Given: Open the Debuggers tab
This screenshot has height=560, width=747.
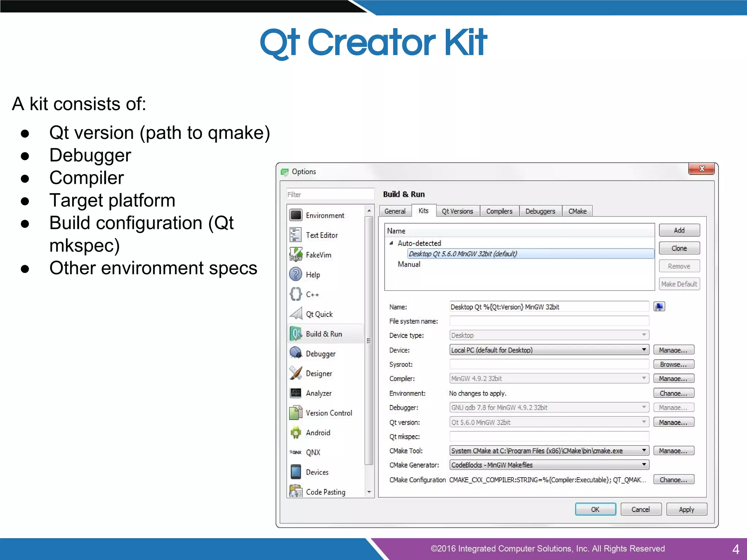Looking at the screenshot, I should [x=540, y=211].
